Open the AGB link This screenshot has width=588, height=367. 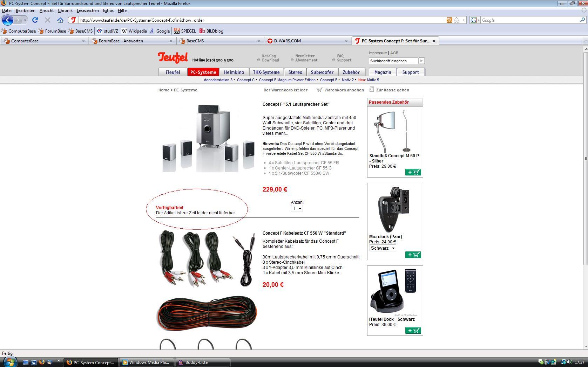[x=394, y=53]
